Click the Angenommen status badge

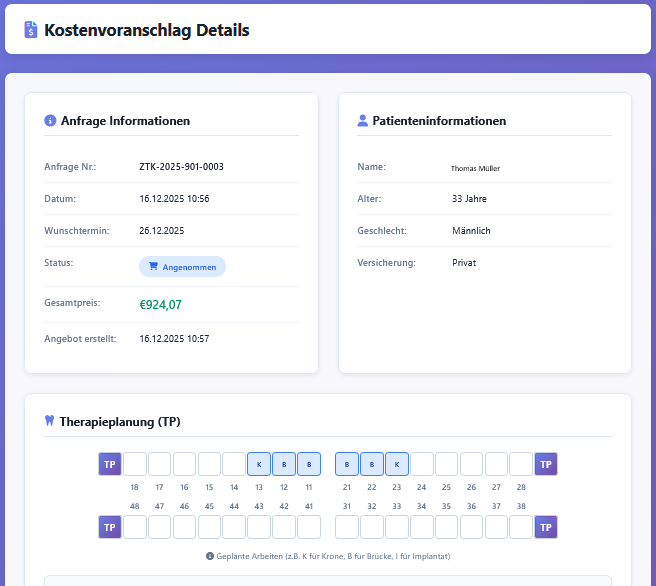(182, 267)
